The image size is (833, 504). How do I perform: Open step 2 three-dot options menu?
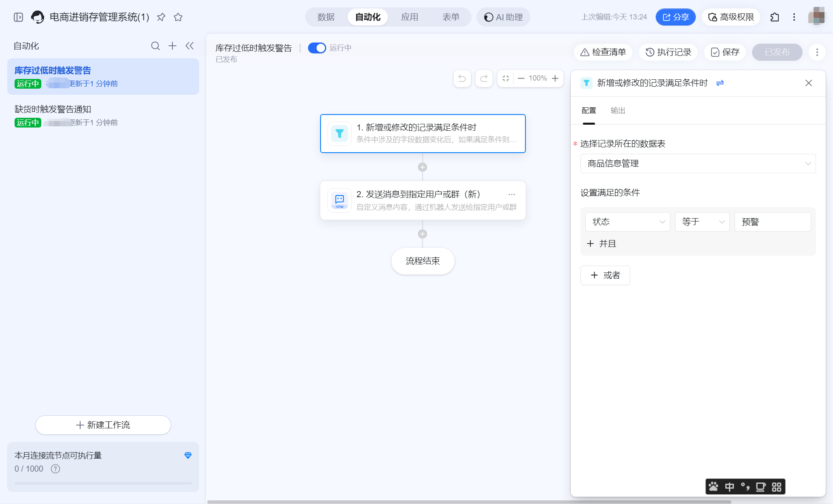coord(512,194)
